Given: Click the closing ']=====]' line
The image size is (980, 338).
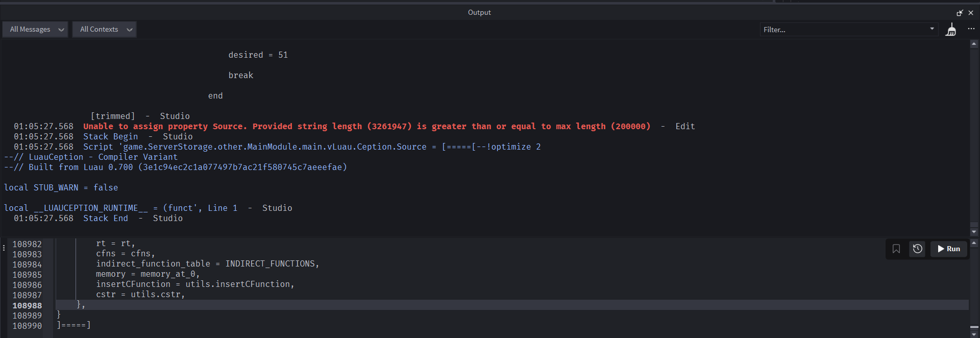Looking at the screenshot, I should coord(73,325).
